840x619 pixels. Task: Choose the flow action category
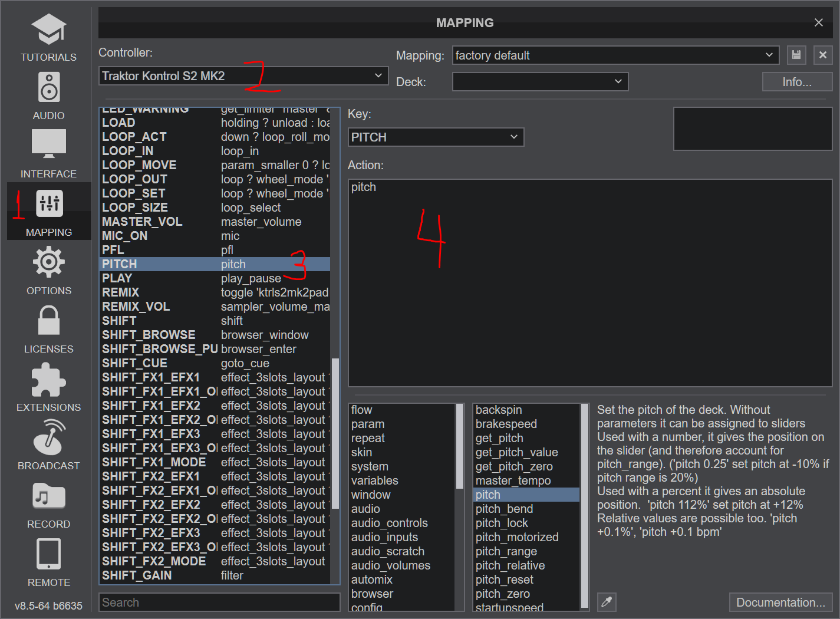pyautogui.click(x=403, y=410)
